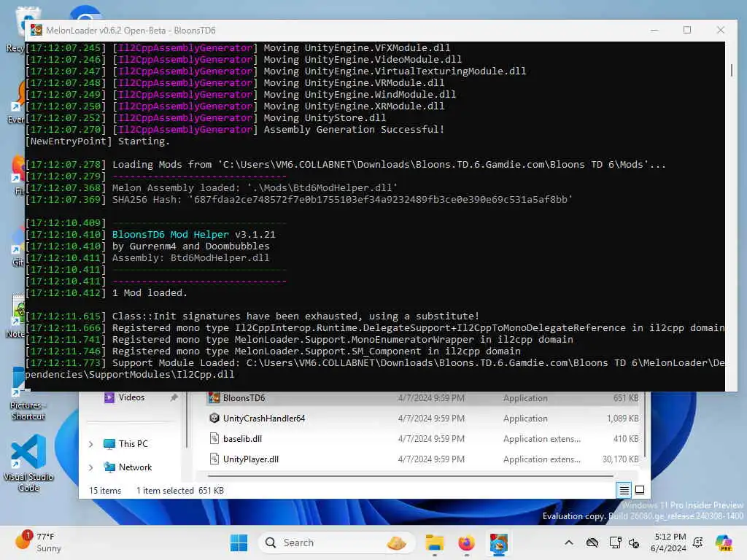Click the network display tray icon
747x560 pixels.
pos(615,542)
